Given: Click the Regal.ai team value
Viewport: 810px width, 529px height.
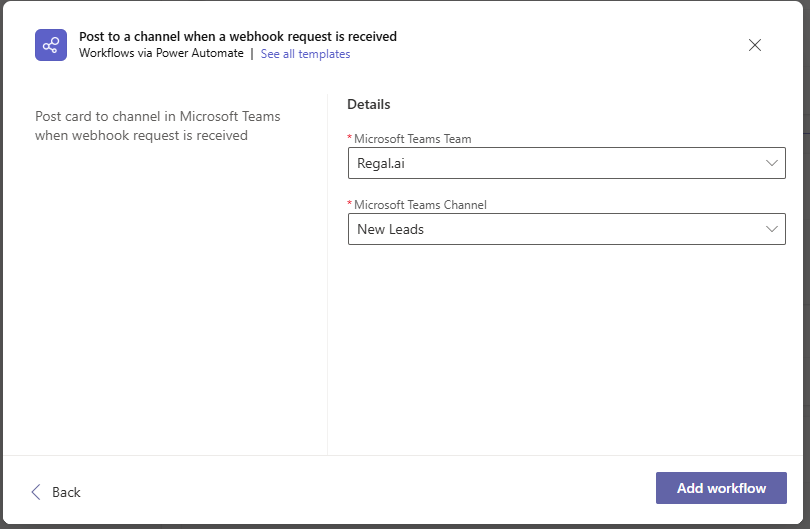Looking at the screenshot, I should coord(381,163).
